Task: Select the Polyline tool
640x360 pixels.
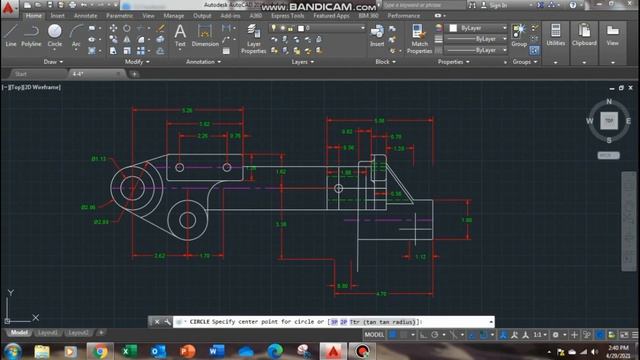Action: point(31,35)
